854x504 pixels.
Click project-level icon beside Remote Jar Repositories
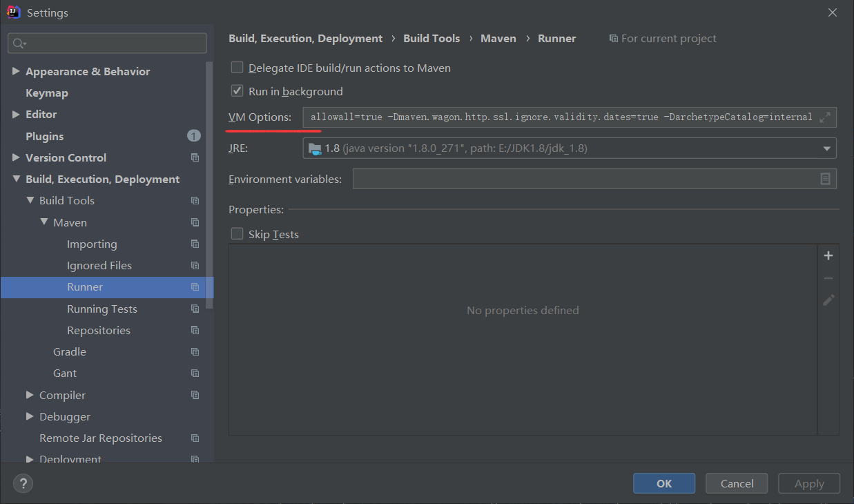click(x=195, y=438)
